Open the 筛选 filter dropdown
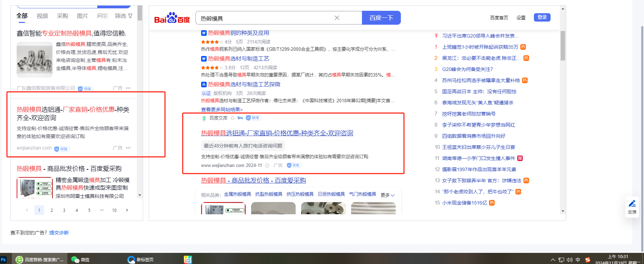This screenshot has height=264, width=644. coord(124,16)
